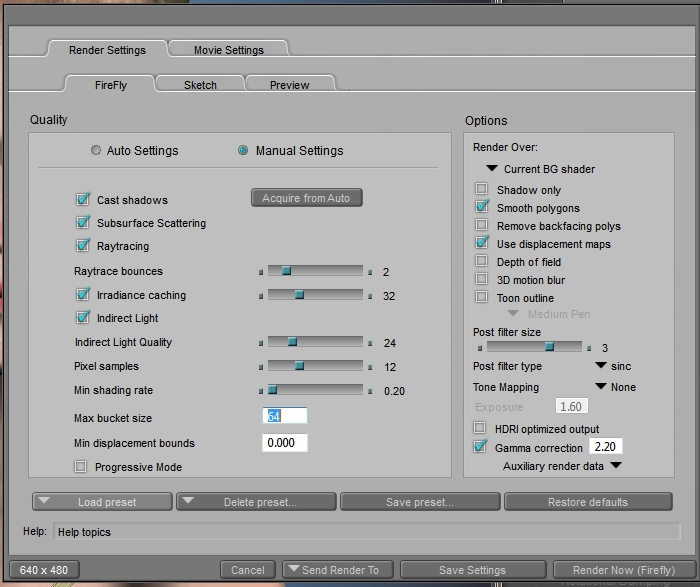Switch to the Movie Settings tab
The width and height of the screenshot is (700, 587).
229,50
